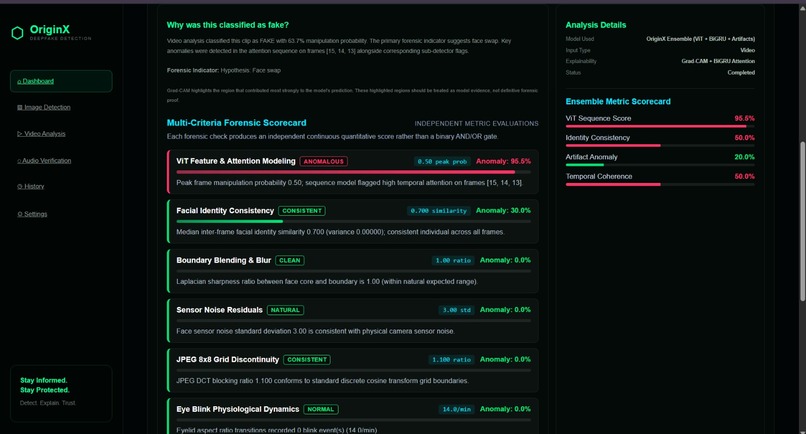Click the 1.100 ratio chip
The image size is (806, 434).
(x=451, y=360)
